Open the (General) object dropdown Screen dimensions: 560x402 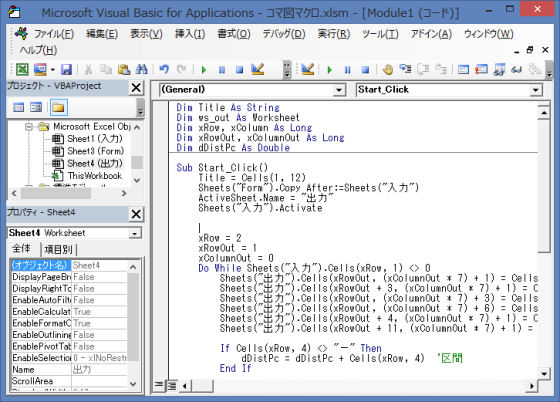pos(339,90)
